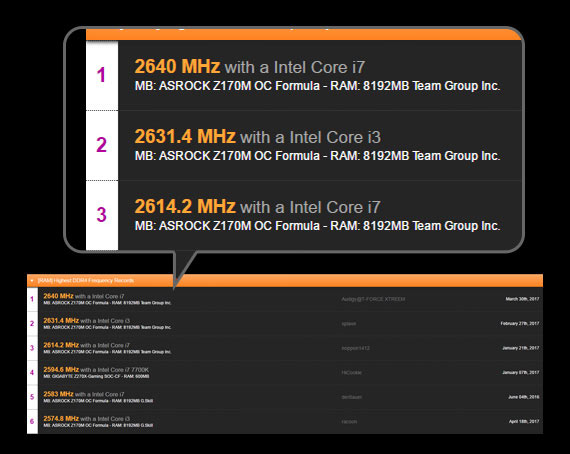Click username for the 2614.2 MHz record
570x454 pixels.
coord(355,348)
